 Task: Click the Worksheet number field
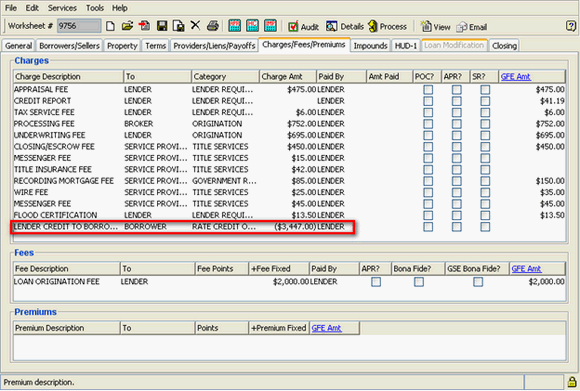point(79,26)
